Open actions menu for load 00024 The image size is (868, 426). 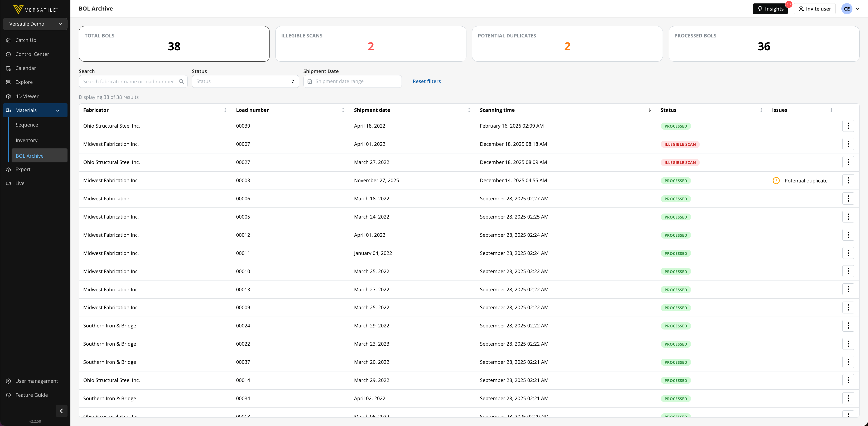(x=848, y=326)
